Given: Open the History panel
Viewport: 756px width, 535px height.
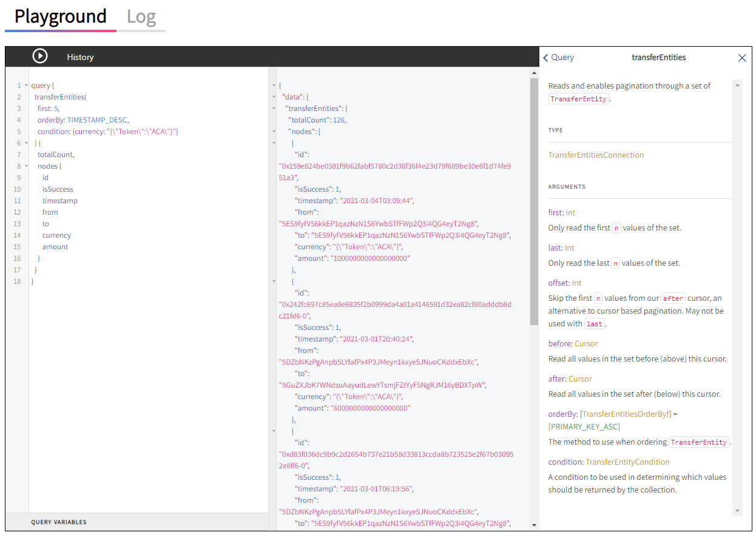Looking at the screenshot, I should click(x=80, y=57).
